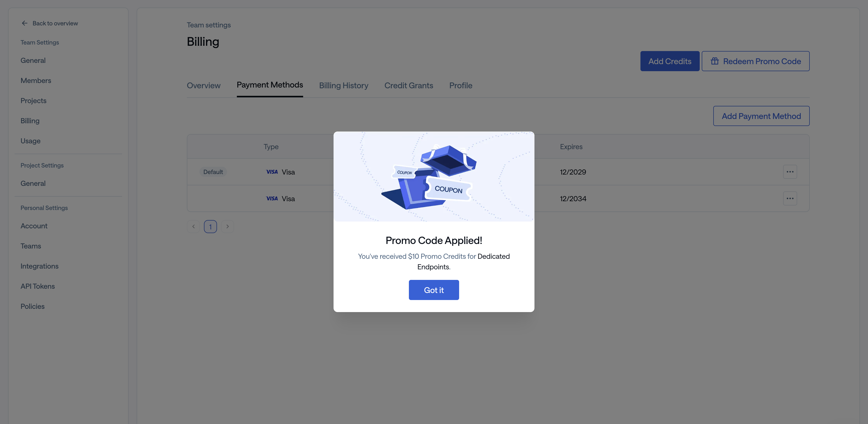Select page 1 in the pagination control
Screen dimensions: 868x424
tap(210, 226)
